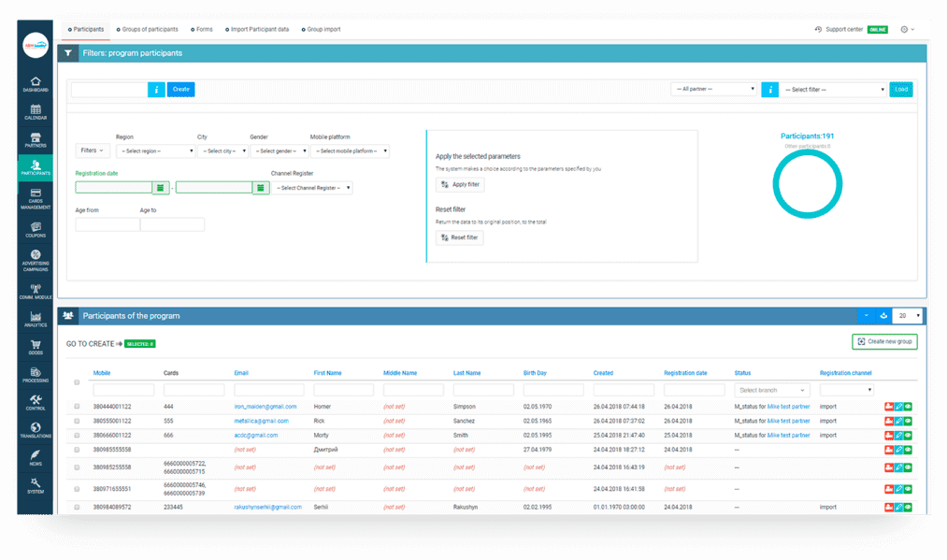
Task: Open the Goods section
Action: [x=36, y=348]
